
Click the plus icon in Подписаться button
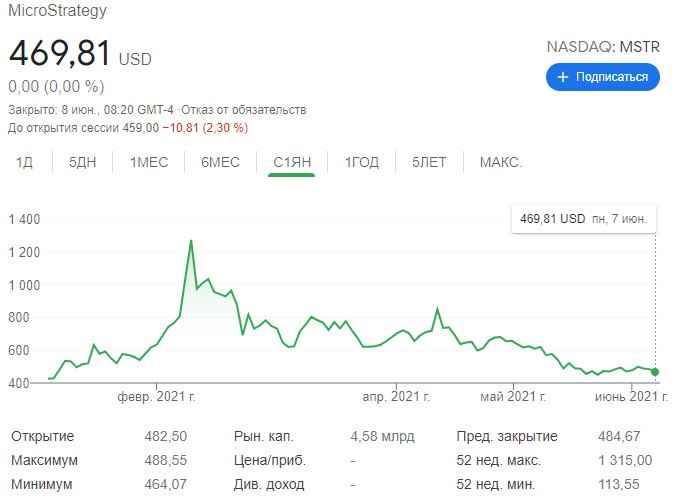(x=563, y=77)
